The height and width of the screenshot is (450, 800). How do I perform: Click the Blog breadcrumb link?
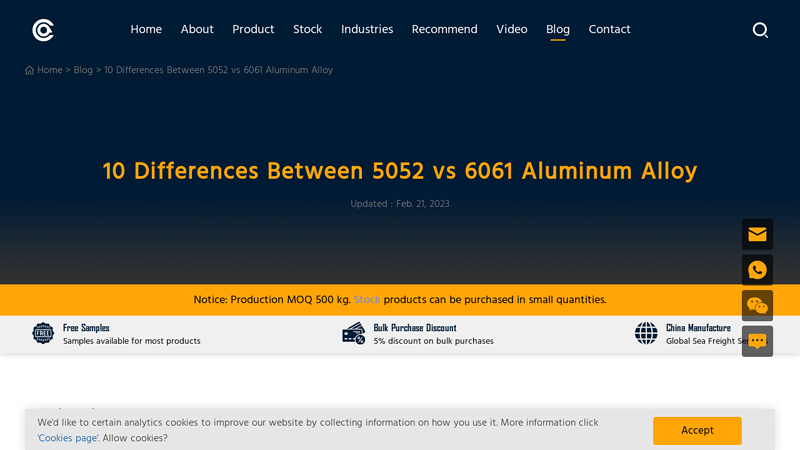(x=83, y=70)
